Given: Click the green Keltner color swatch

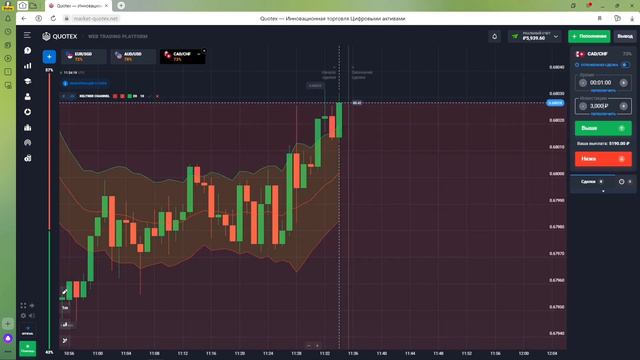Looking at the screenshot, I should coord(129,96).
